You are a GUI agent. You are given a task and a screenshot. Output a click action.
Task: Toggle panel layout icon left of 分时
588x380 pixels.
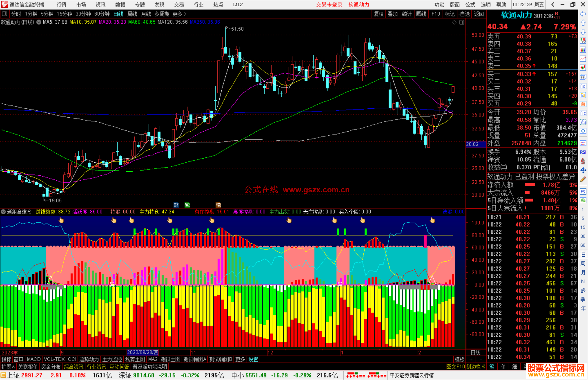pyautogui.click(x=4, y=14)
